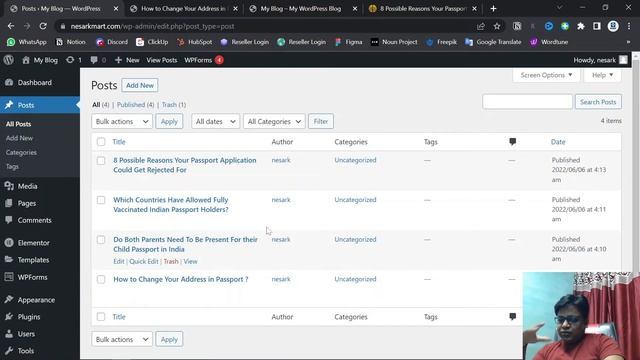The image size is (640, 360).
Task: Click the search posts input field
Action: pyautogui.click(x=527, y=102)
